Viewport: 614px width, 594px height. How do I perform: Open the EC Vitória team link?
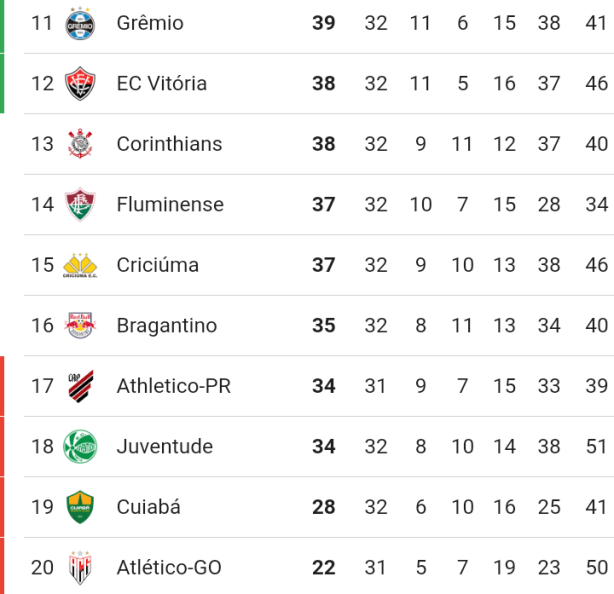pos(162,83)
